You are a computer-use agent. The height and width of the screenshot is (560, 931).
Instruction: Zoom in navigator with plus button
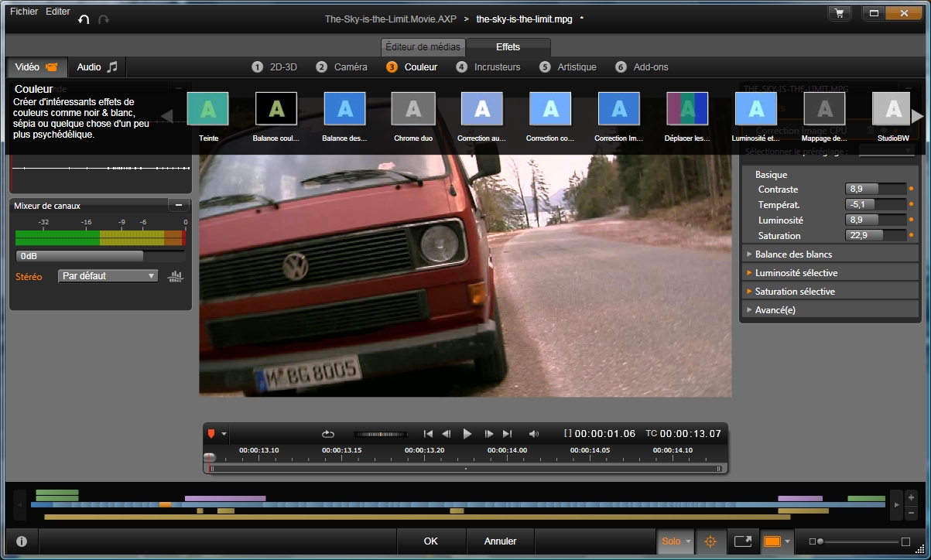coord(911,497)
